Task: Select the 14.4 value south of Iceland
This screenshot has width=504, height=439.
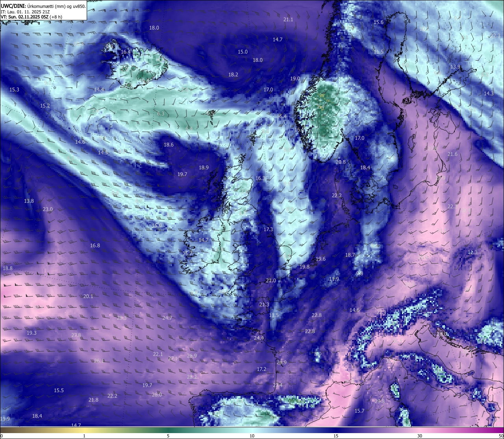Action: coord(99,89)
